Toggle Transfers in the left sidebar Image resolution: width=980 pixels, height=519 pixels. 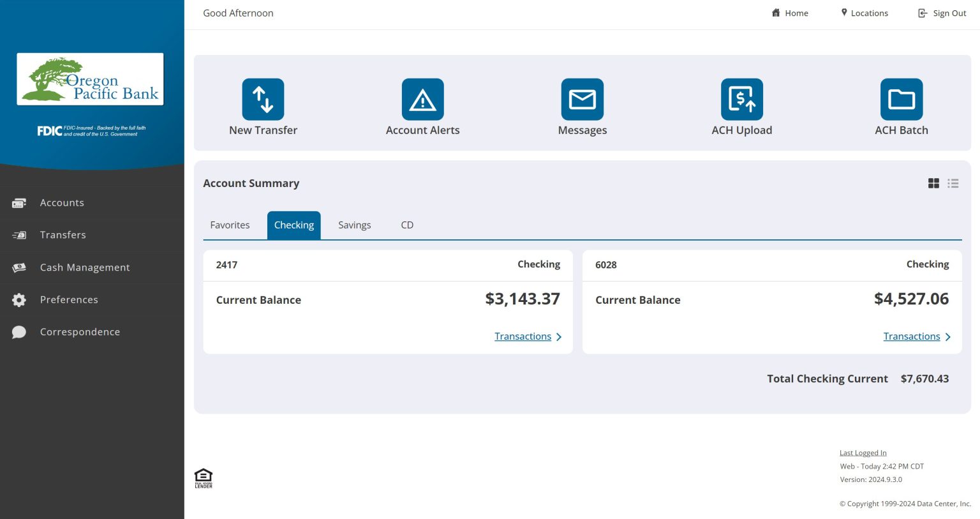point(63,235)
